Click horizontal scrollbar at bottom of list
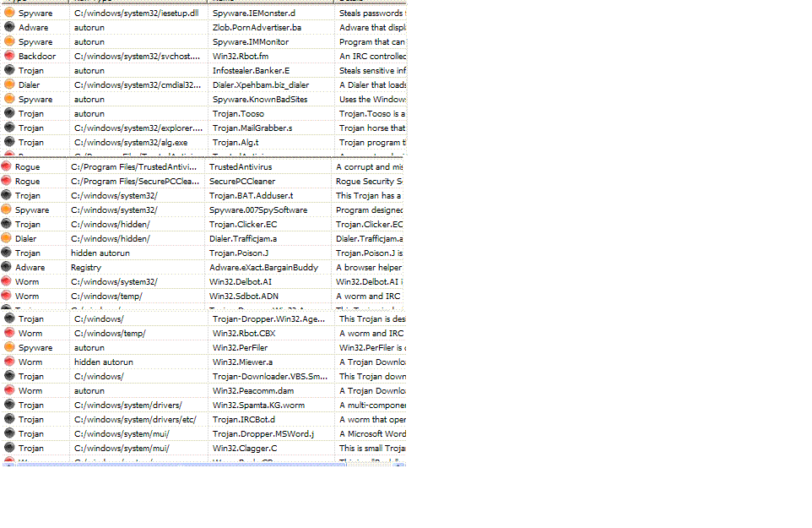 [x=203, y=465]
